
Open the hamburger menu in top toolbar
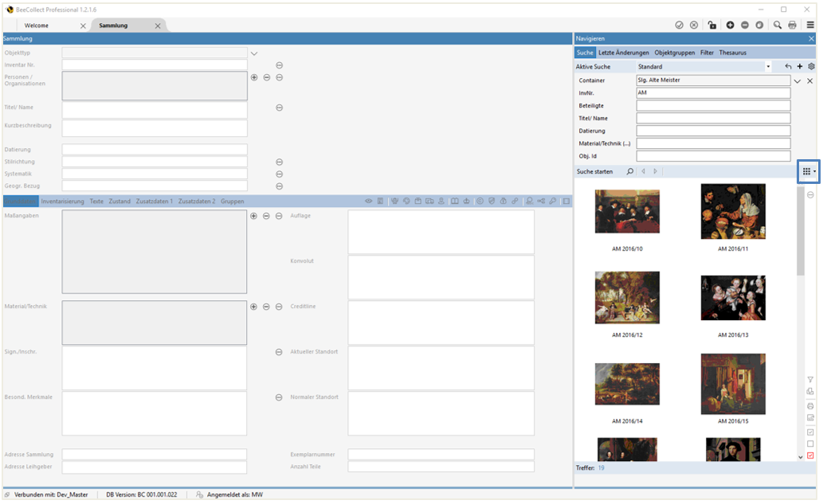pos(810,25)
